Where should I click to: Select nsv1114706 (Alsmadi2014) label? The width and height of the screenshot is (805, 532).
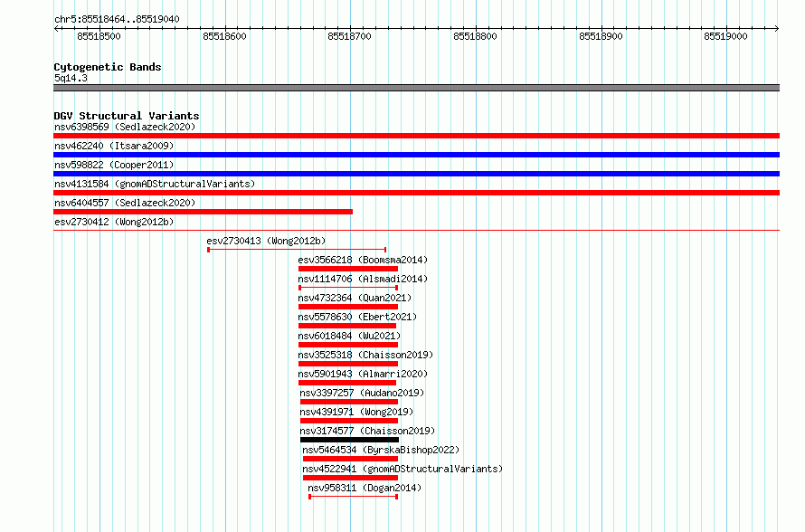(x=363, y=279)
